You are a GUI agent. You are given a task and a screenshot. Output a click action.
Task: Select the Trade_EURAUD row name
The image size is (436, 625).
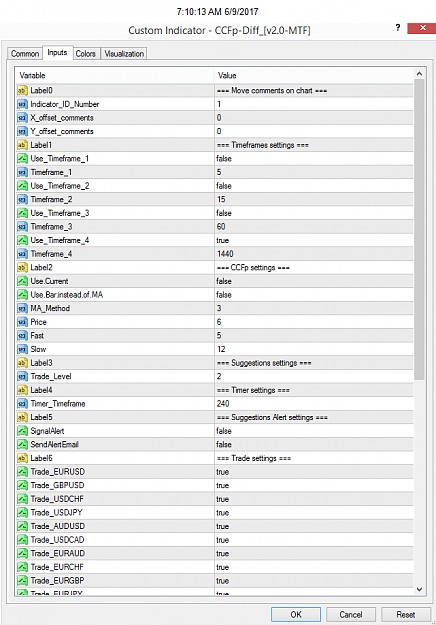click(x=58, y=553)
